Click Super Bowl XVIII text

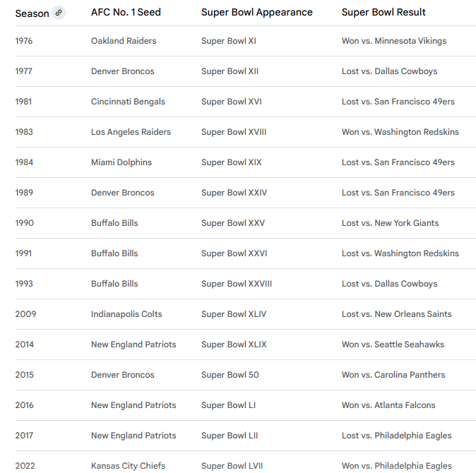tap(234, 132)
